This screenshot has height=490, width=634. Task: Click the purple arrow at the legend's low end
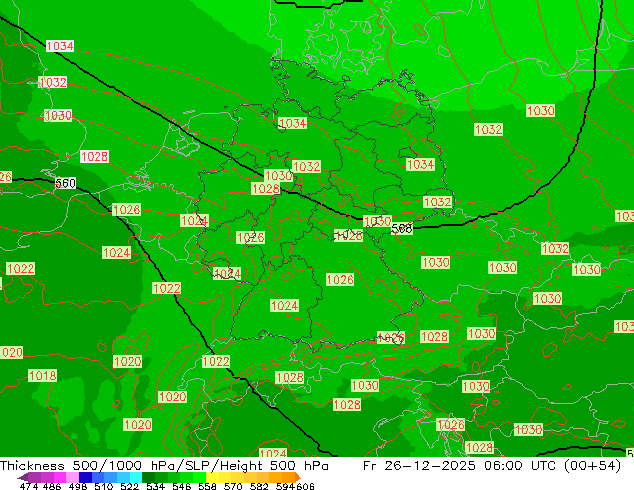pyautogui.click(x=23, y=477)
